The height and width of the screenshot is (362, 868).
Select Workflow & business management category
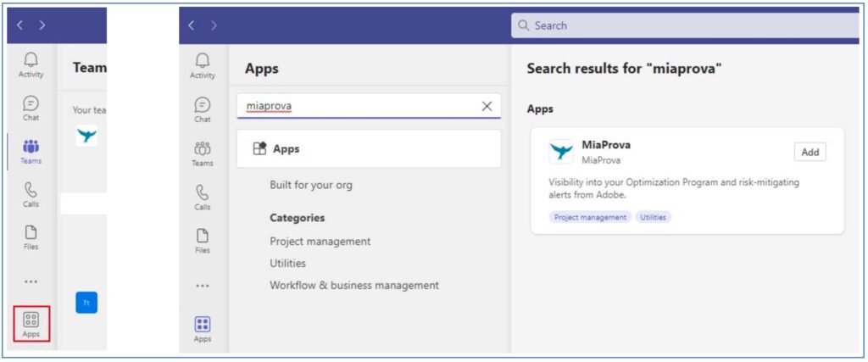[x=354, y=286]
